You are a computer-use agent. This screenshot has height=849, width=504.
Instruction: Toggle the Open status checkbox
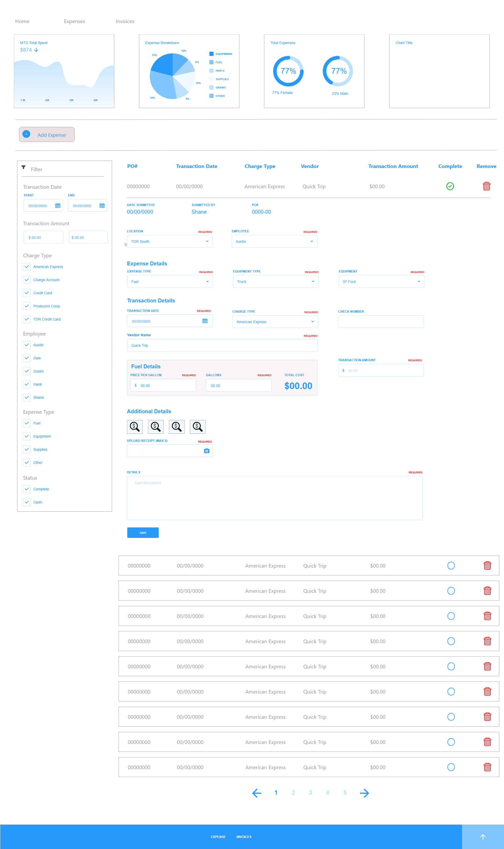point(27,502)
